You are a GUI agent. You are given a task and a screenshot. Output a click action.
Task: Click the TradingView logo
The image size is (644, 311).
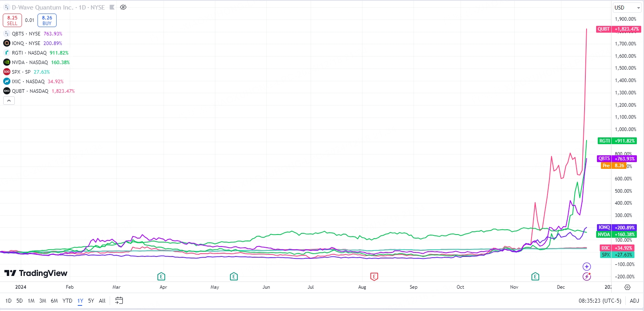(36, 273)
